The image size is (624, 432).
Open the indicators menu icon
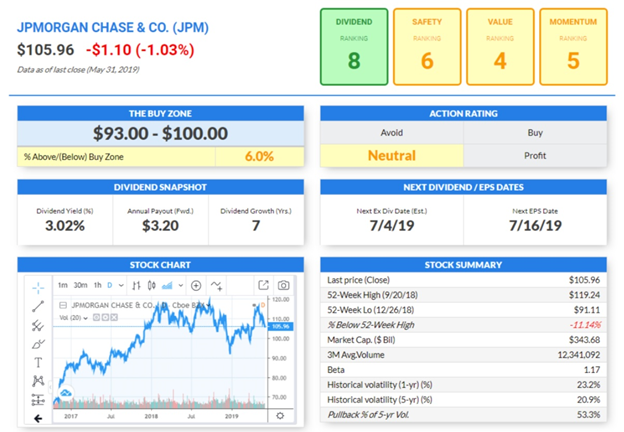[216, 285]
